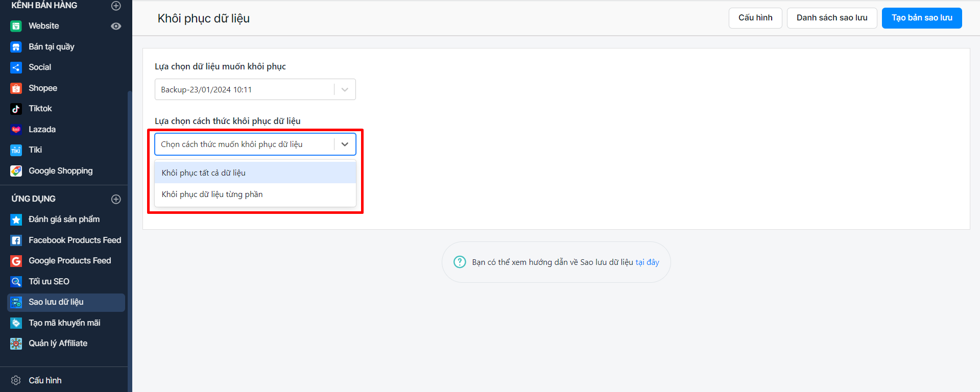
Task: Collapse the restore method dropdown arrow
Action: pyautogui.click(x=345, y=144)
